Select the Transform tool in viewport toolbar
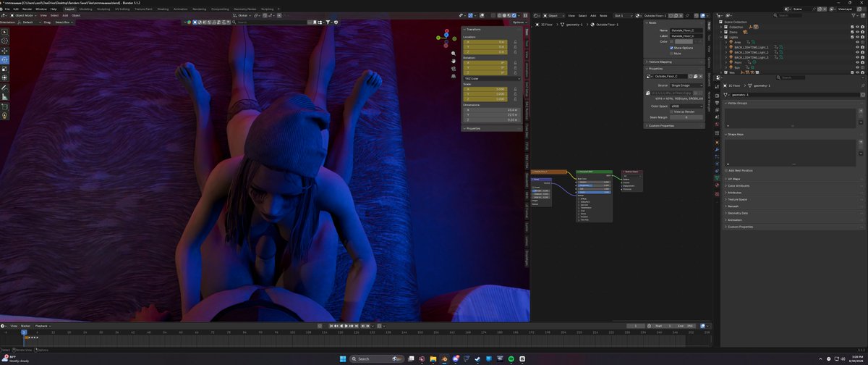This screenshot has height=365, width=868. point(6,77)
